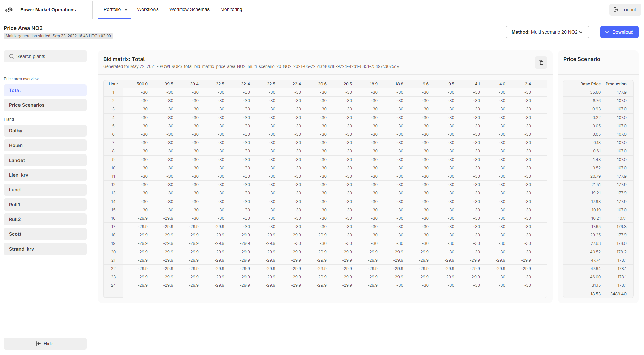Click the base price value 8.76
Screen dimensions: 644x355
coord(597,101)
